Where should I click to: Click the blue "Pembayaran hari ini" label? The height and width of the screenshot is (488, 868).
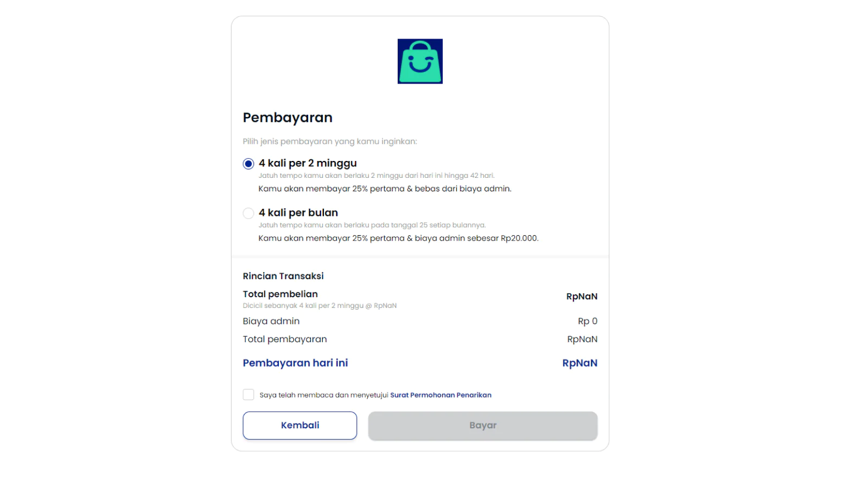295,363
